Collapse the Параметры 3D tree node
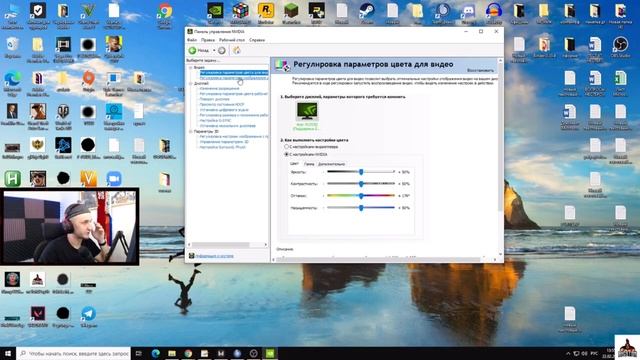The width and height of the screenshot is (640, 360). 190,131
